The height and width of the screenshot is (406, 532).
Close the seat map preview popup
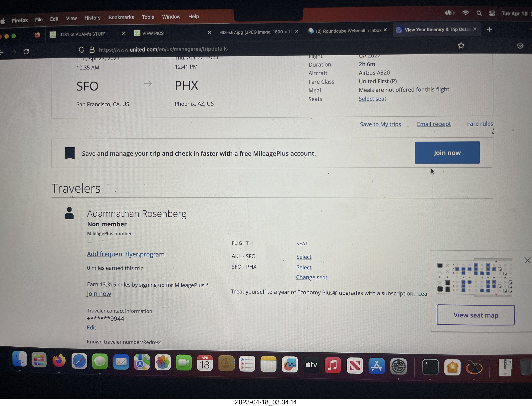coord(527,260)
